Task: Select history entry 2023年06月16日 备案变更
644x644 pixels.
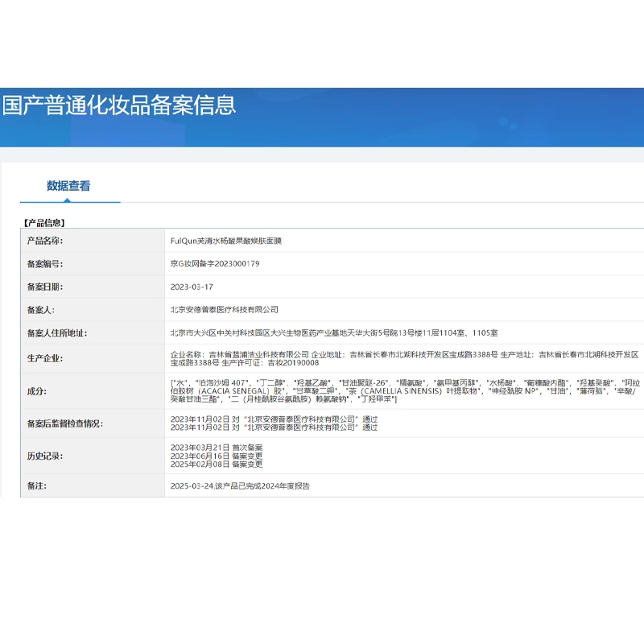Action: pos(217,456)
